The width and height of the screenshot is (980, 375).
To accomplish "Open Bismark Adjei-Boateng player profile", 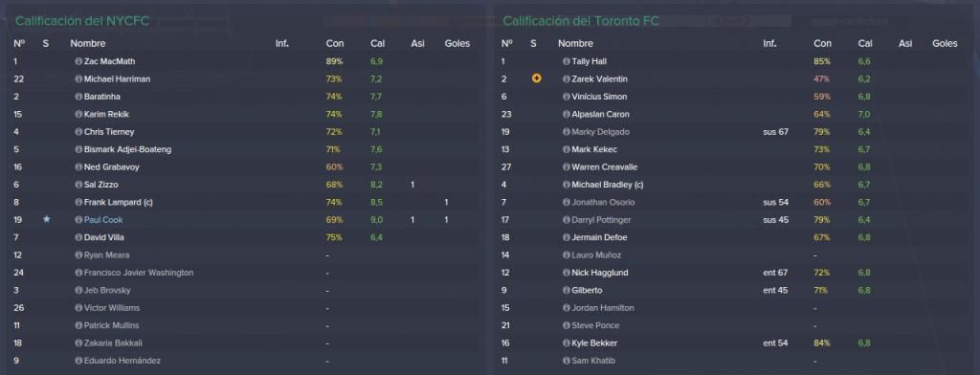I will pyautogui.click(x=127, y=149).
